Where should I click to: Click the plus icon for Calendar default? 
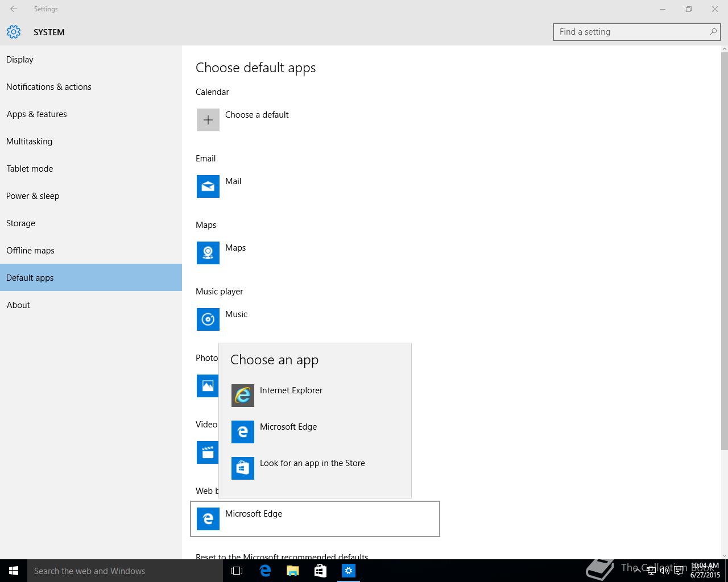(208, 120)
